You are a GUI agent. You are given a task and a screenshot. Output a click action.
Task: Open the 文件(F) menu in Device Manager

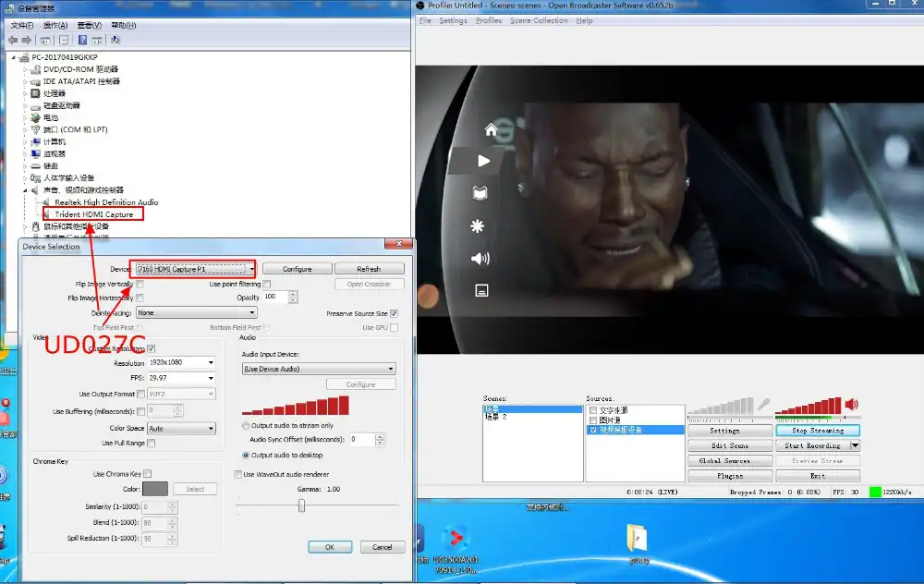coord(22,25)
